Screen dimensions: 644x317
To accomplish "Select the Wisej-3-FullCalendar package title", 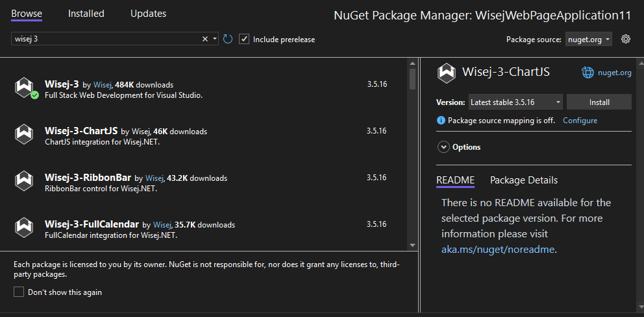I will [92, 224].
